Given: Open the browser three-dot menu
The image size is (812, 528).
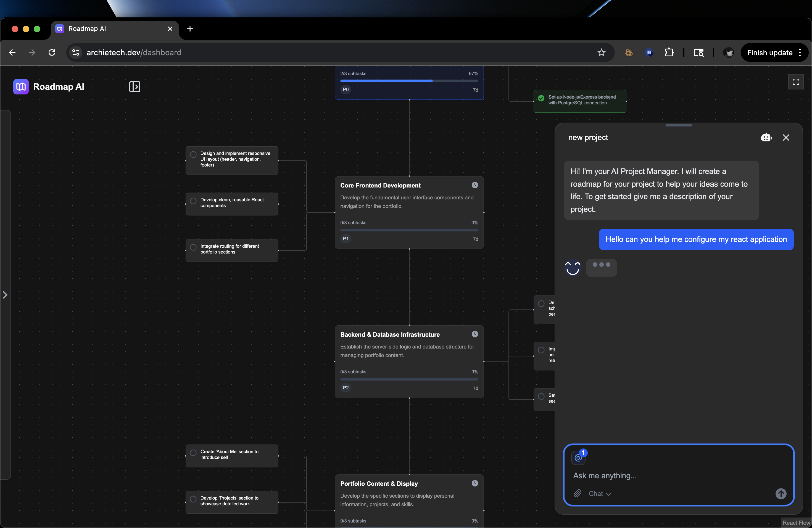Looking at the screenshot, I should coord(800,52).
